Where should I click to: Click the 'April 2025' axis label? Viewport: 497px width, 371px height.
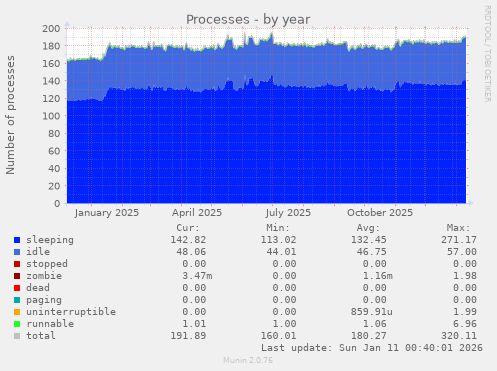coord(197,213)
